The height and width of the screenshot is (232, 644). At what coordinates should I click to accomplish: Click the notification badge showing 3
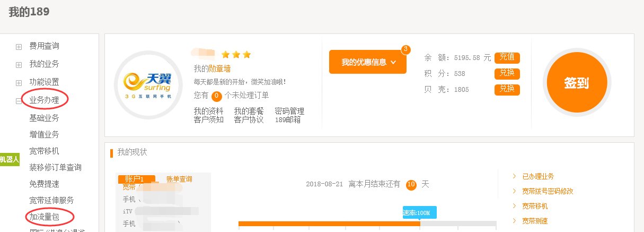(406, 50)
